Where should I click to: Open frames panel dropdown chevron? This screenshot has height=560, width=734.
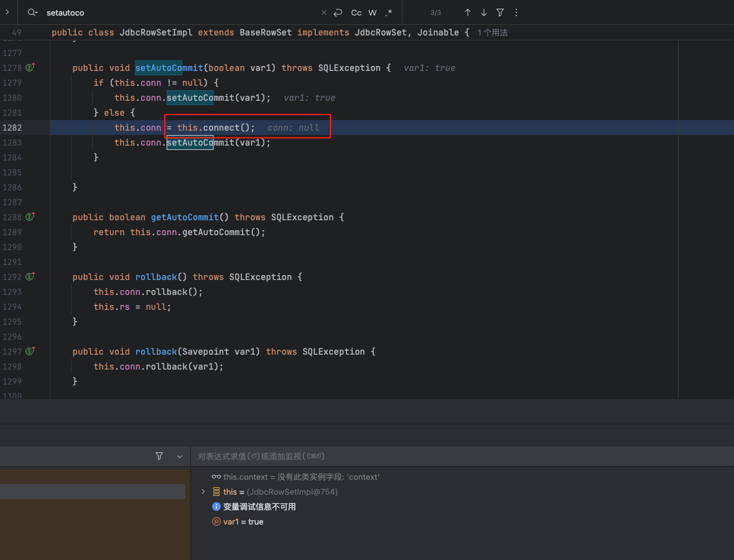[180, 456]
